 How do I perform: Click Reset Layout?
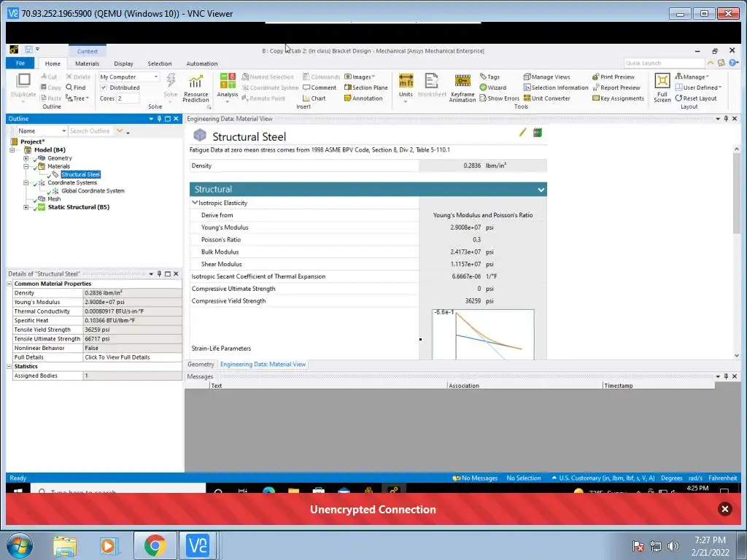coord(695,98)
